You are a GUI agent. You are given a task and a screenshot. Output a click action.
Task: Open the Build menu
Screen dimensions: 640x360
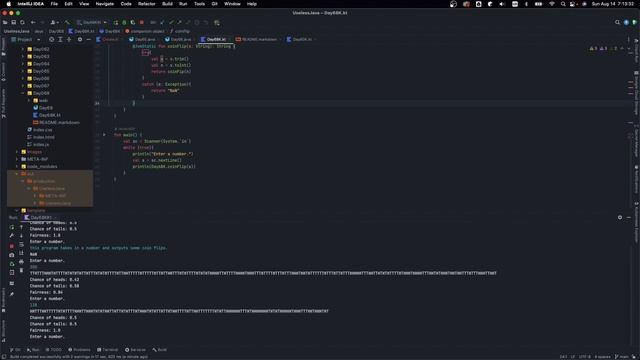click(167, 4)
